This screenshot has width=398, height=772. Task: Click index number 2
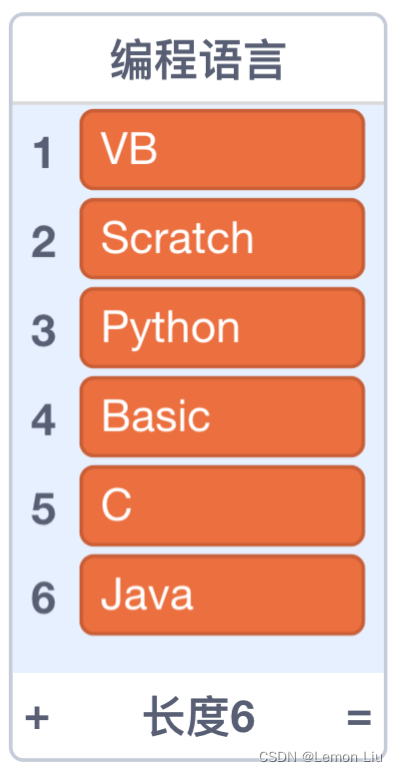pos(43,242)
